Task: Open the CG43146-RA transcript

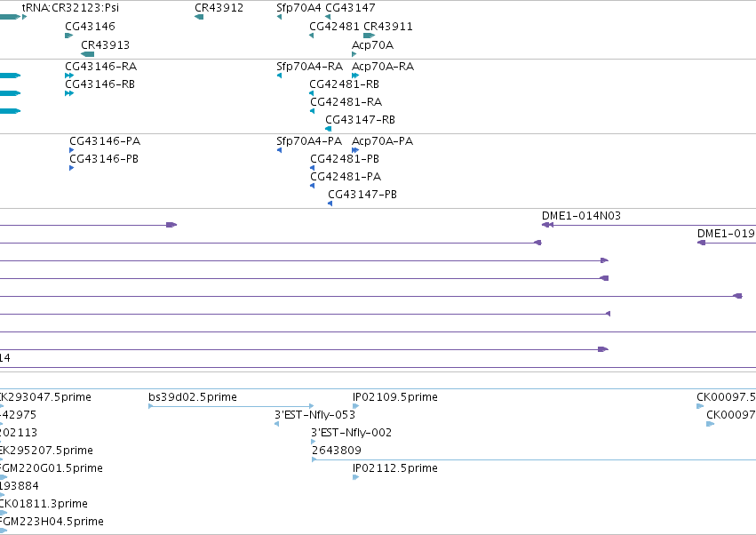Action: [69, 76]
